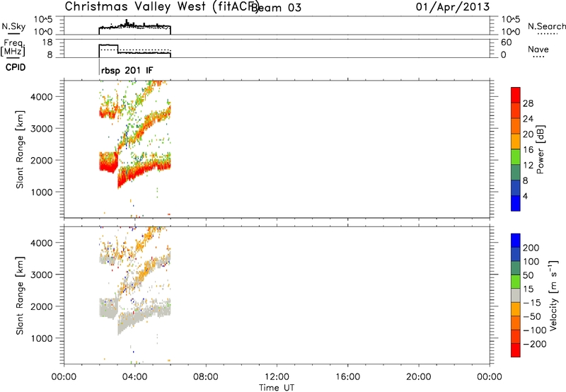Click the '4000' tick in the power panel
The width and height of the screenshot is (566, 392).
pos(41,97)
